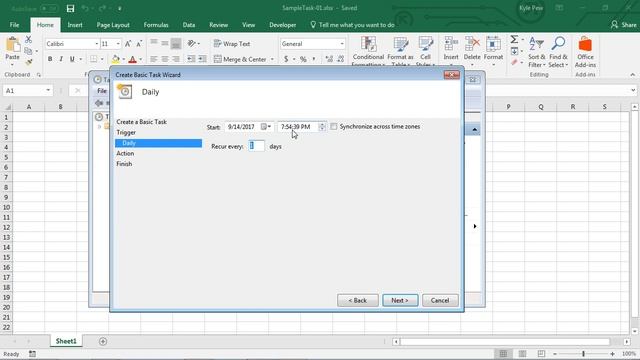Click the Next button in wizard
Image resolution: width=640 pixels, height=360 pixels.
[x=400, y=300]
